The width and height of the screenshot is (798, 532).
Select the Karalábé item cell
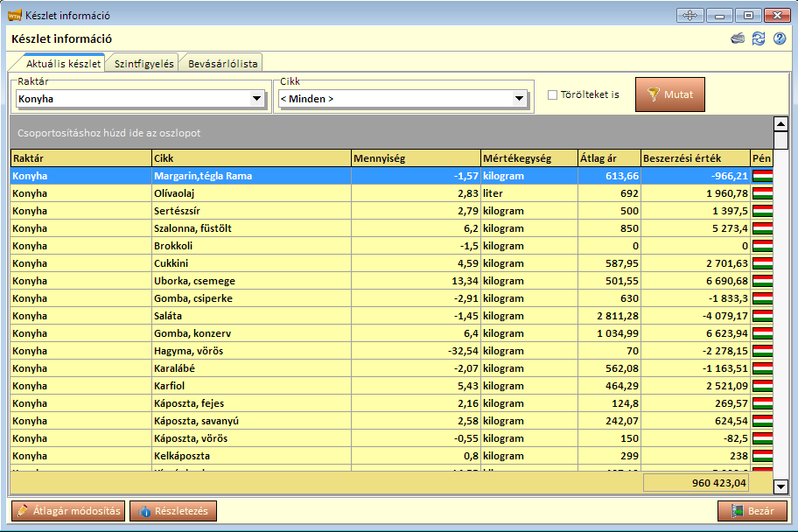(x=251, y=368)
